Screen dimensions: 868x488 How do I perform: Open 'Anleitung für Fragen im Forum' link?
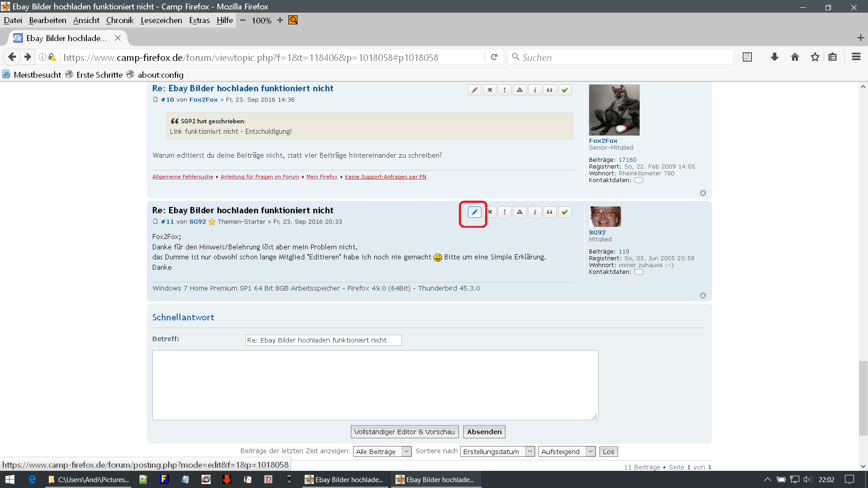tap(260, 177)
